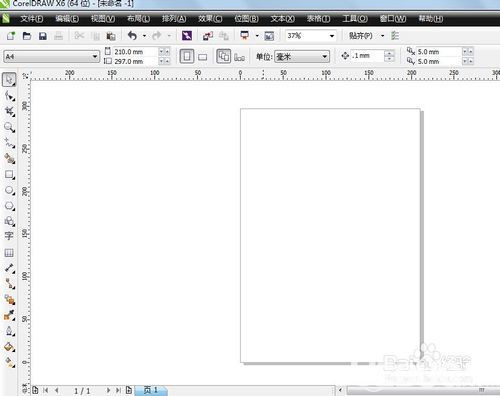This screenshot has height=396, width=500.
Task: Pick the Smart Fill tool
Action: pyautogui.click(x=9, y=158)
